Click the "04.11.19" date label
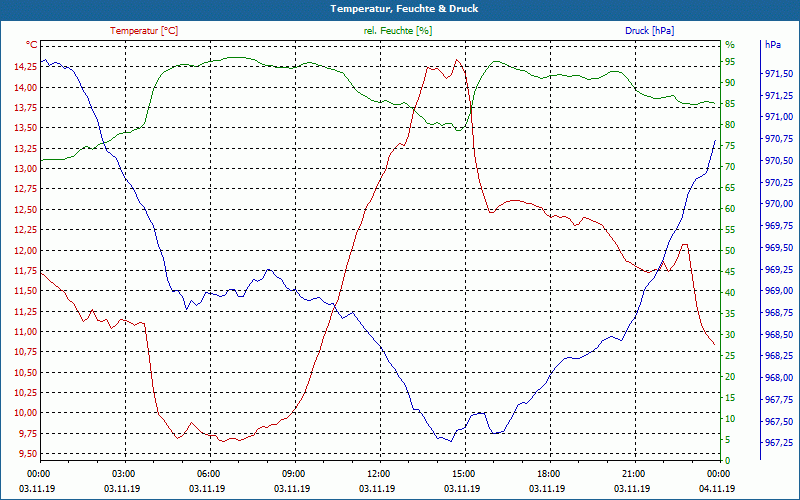 pos(717,489)
